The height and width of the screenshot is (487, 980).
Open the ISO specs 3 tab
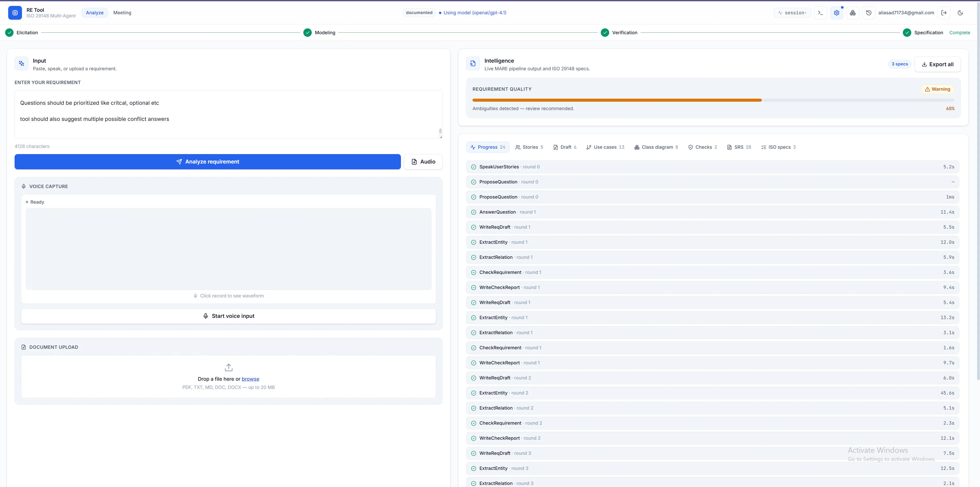[x=778, y=147]
